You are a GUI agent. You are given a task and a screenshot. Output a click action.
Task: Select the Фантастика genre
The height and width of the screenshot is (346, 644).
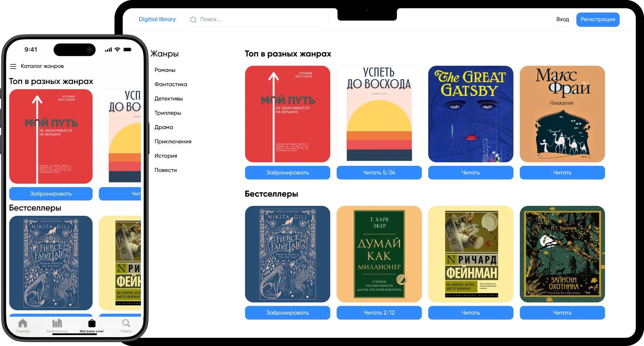click(171, 84)
